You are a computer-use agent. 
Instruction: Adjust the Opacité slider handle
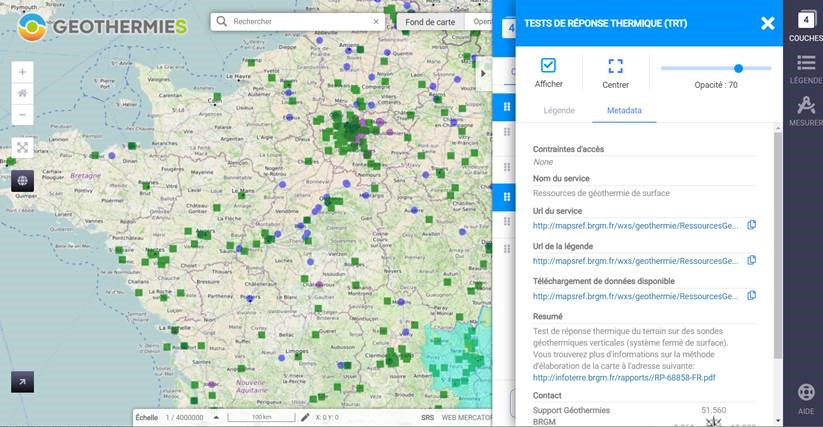(x=738, y=68)
